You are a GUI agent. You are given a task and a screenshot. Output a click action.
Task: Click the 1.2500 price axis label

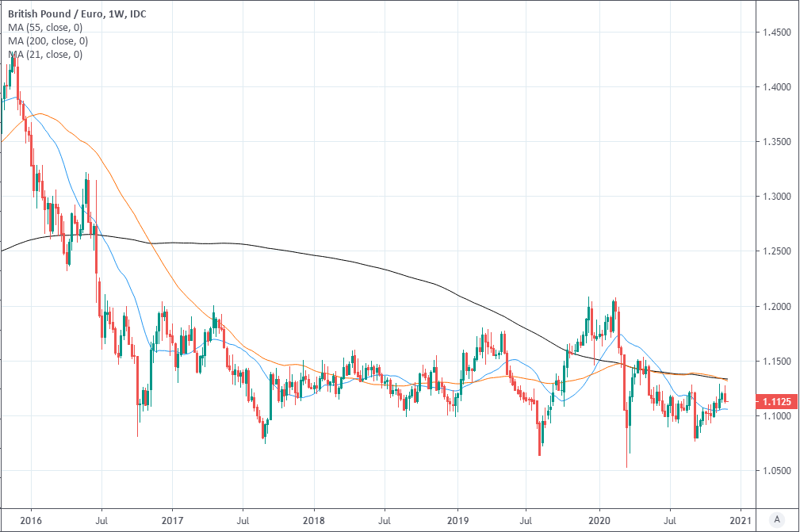coord(777,251)
